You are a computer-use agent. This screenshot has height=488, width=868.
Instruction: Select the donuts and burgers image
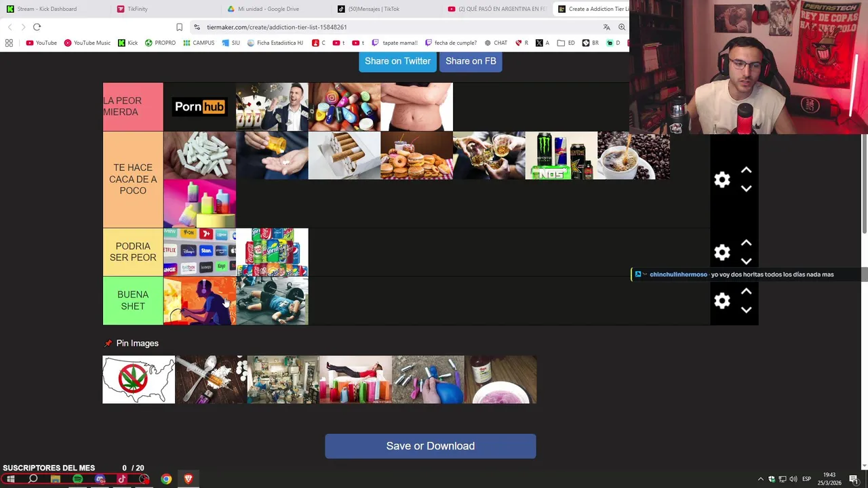tap(416, 155)
